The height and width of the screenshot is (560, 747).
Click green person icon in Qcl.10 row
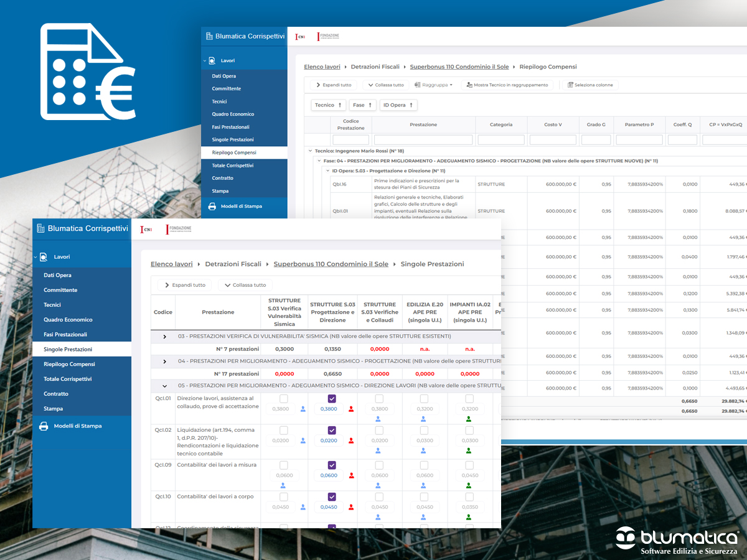coord(469,518)
